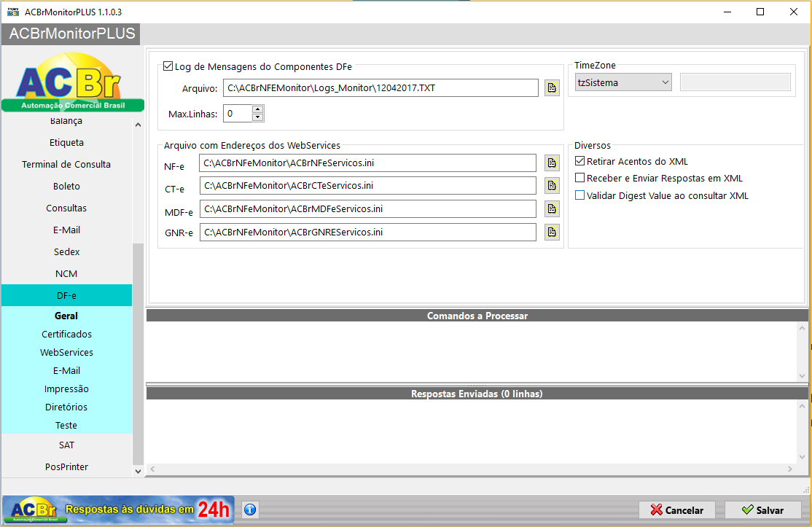Click the ACBrMonitorPLUS header title
Screen dimensions: 812x527
(x=71, y=34)
